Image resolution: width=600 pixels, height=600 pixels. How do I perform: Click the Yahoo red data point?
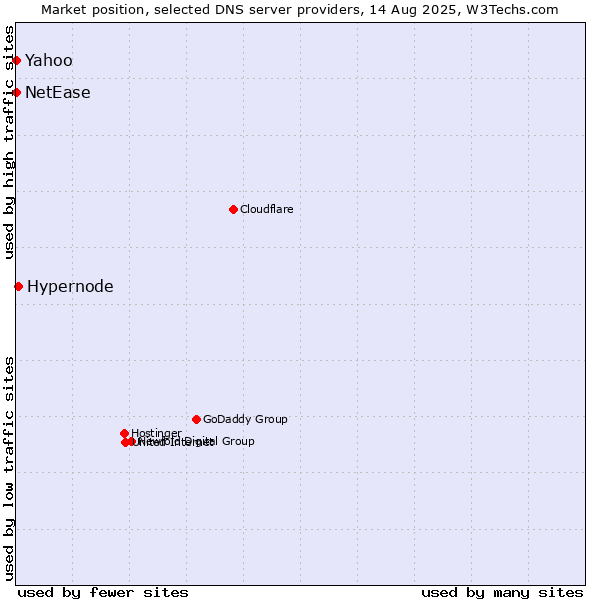tap(16, 60)
